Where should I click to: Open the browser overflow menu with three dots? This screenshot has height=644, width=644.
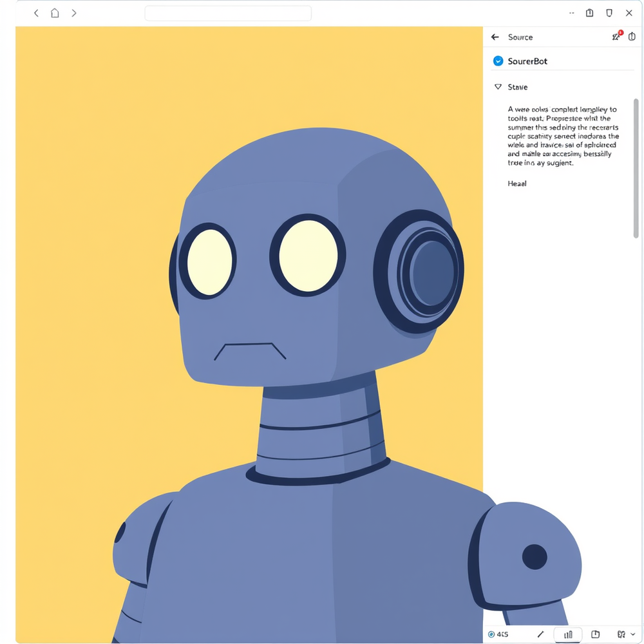571,12
